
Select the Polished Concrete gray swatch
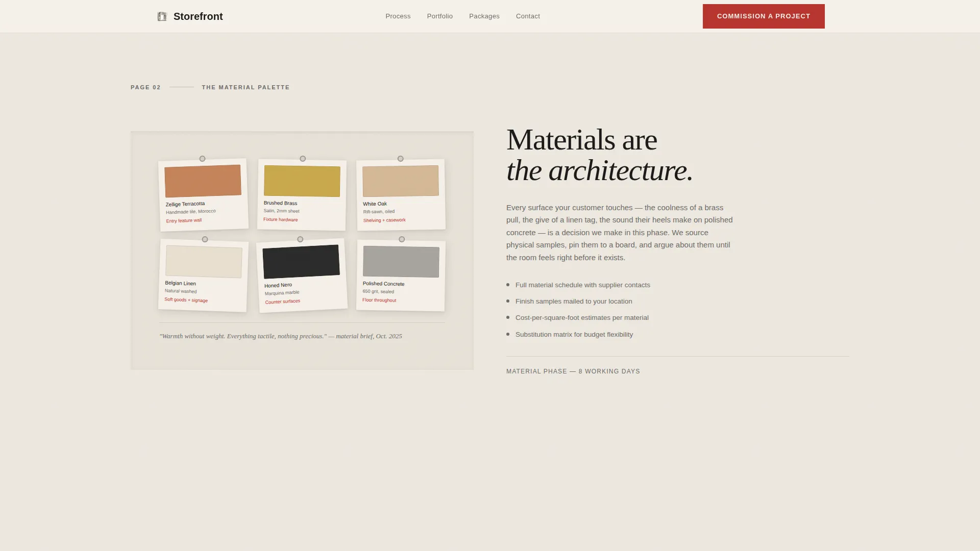(x=401, y=262)
